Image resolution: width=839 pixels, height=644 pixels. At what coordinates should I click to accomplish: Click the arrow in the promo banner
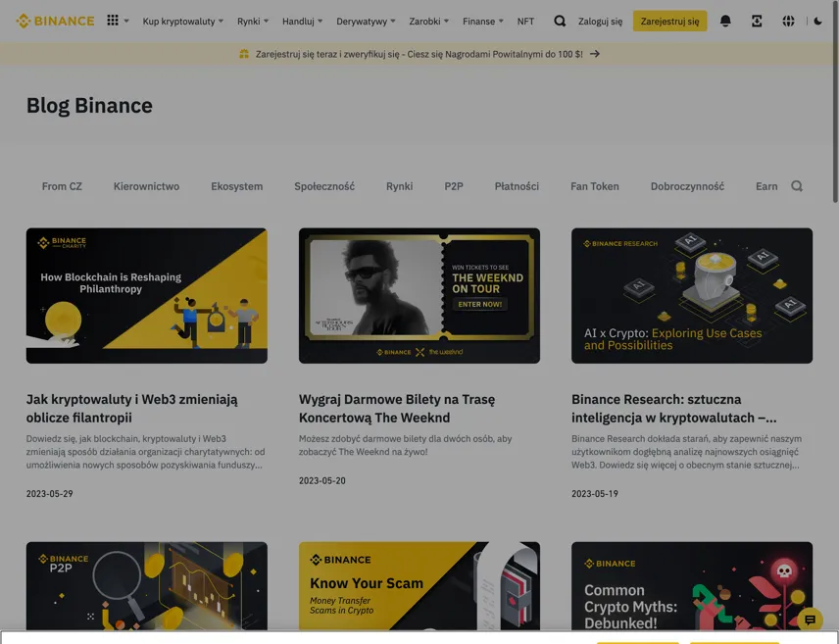tap(595, 54)
